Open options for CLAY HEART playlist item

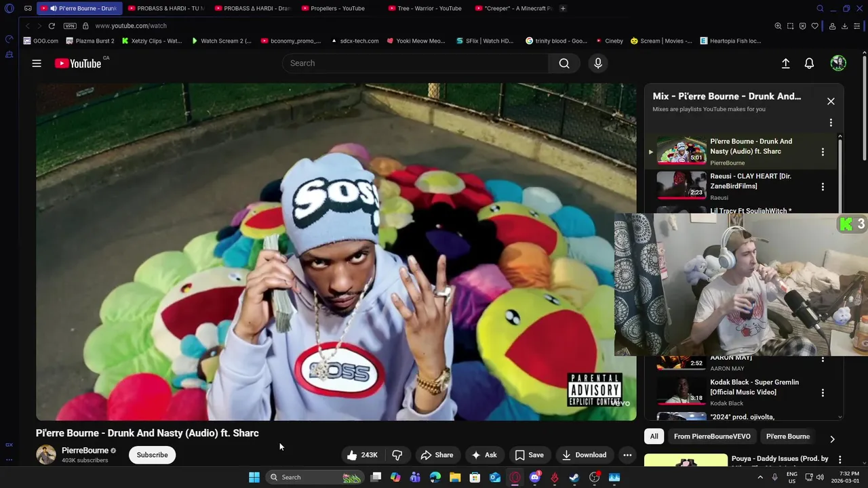(x=823, y=186)
